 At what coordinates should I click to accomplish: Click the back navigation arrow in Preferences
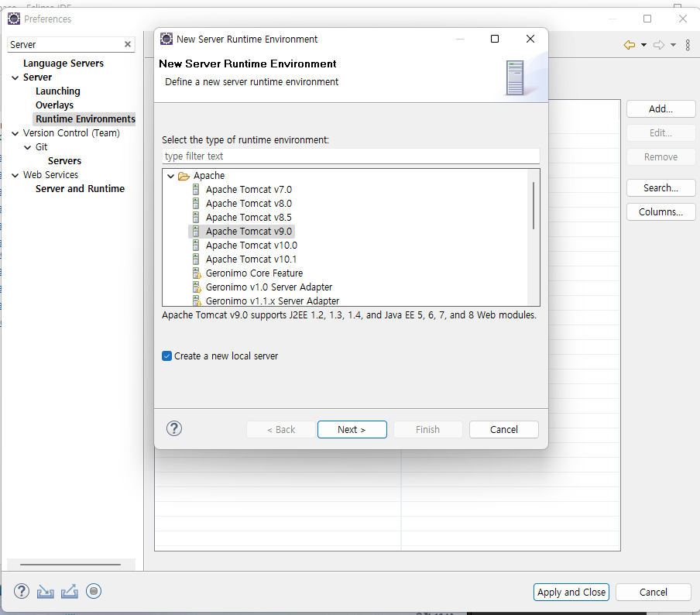(x=630, y=45)
